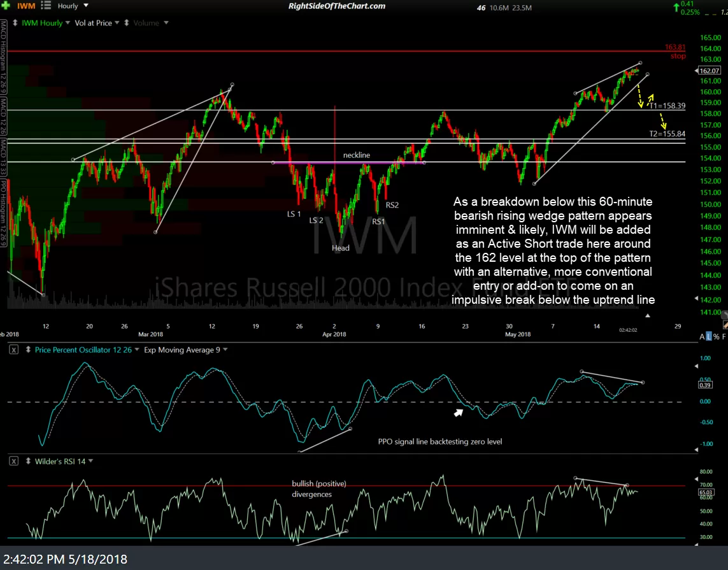
Task: Click the IWM Hourly plot label
Action: click(42, 23)
